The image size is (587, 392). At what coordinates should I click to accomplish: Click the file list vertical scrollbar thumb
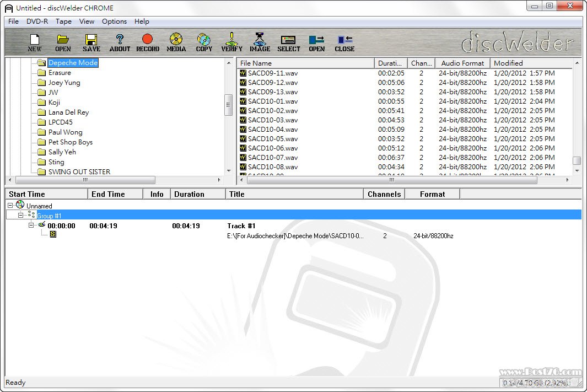click(x=577, y=160)
